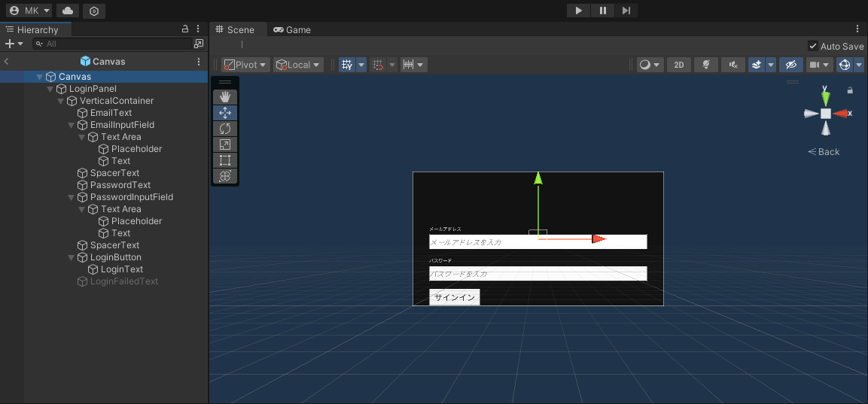Click the red X move handle arrow
The height and width of the screenshot is (404, 868).
click(599, 239)
